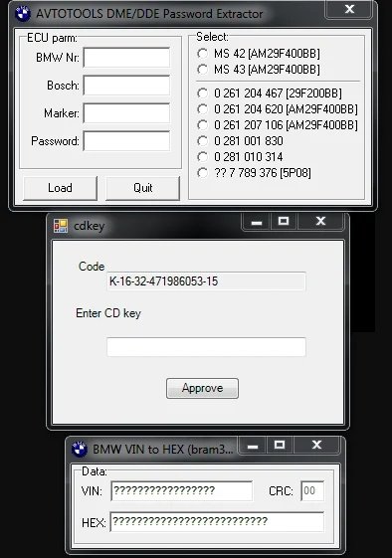The height and width of the screenshot is (558, 392).
Task: Click the 'ECU parm:' group label
Action: coord(52,38)
